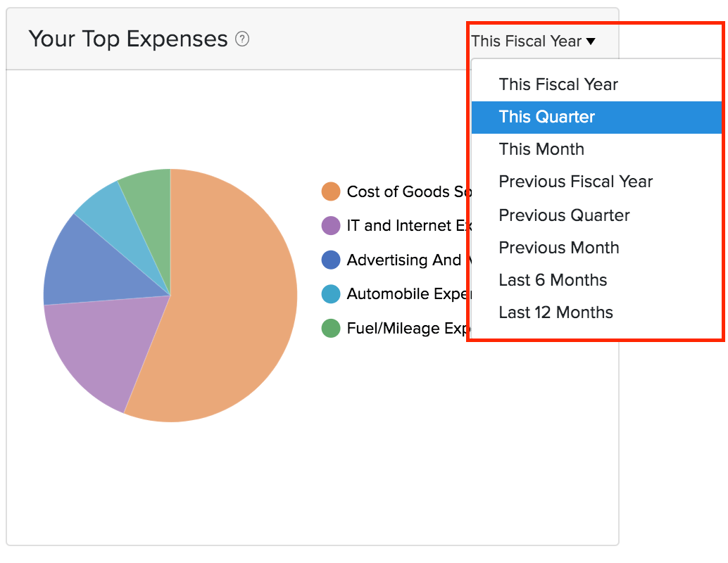Select the Last 12 Months option

pos(556,312)
